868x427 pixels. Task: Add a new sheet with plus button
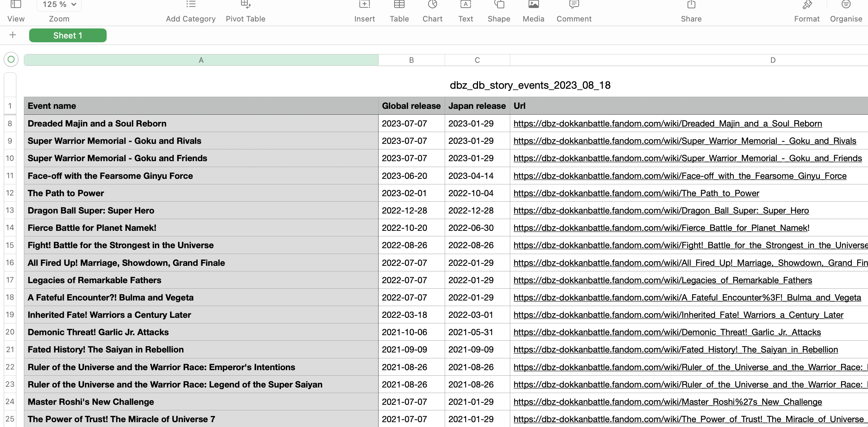13,35
